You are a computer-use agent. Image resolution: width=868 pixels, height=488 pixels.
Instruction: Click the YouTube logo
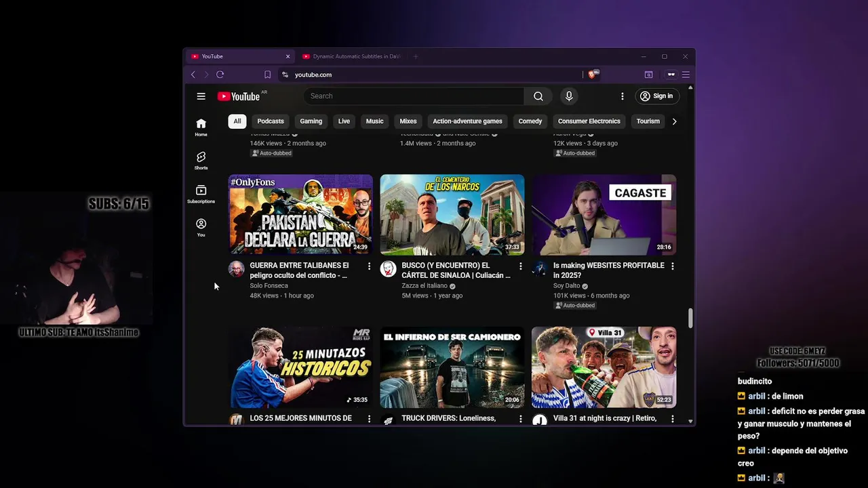239,96
